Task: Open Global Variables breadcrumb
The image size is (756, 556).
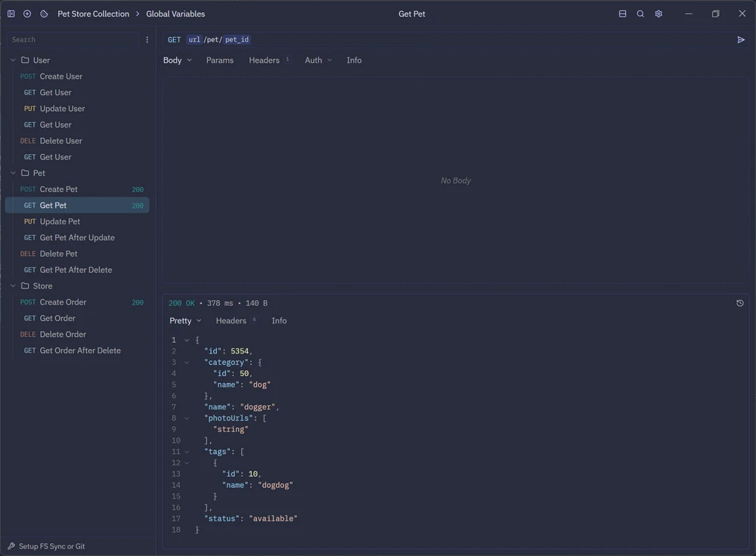Action: click(x=175, y=14)
